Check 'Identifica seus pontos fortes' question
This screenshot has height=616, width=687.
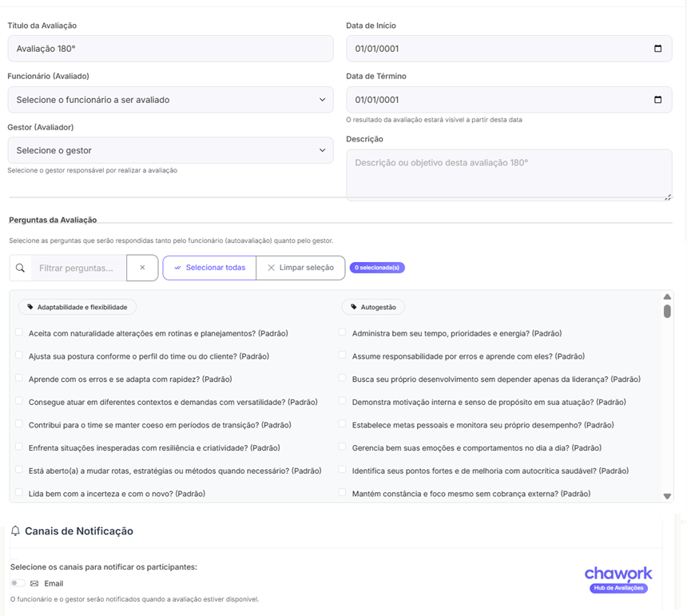(x=342, y=469)
